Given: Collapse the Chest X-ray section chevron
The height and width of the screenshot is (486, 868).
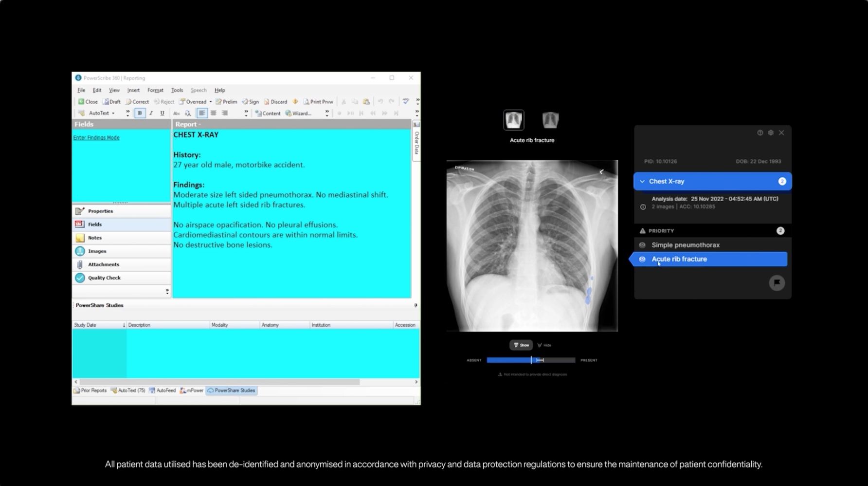Looking at the screenshot, I should [x=642, y=182].
